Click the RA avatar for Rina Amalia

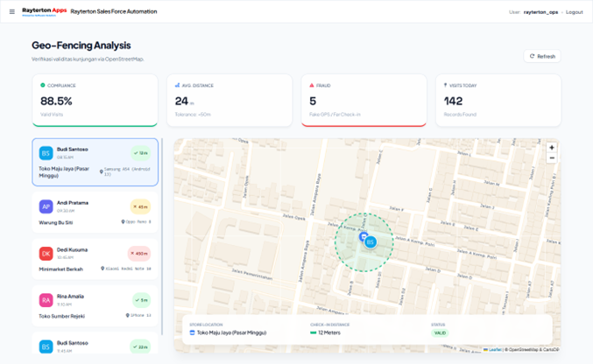point(46,300)
